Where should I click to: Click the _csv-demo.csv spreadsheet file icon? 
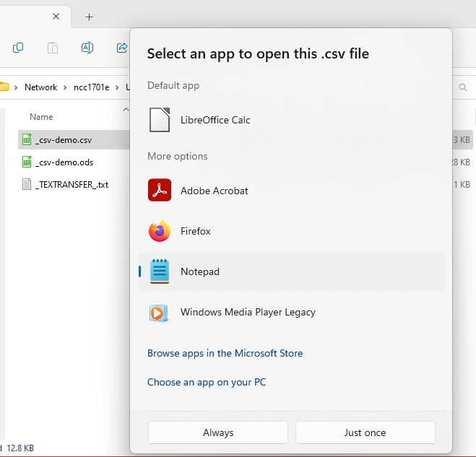pos(27,139)
